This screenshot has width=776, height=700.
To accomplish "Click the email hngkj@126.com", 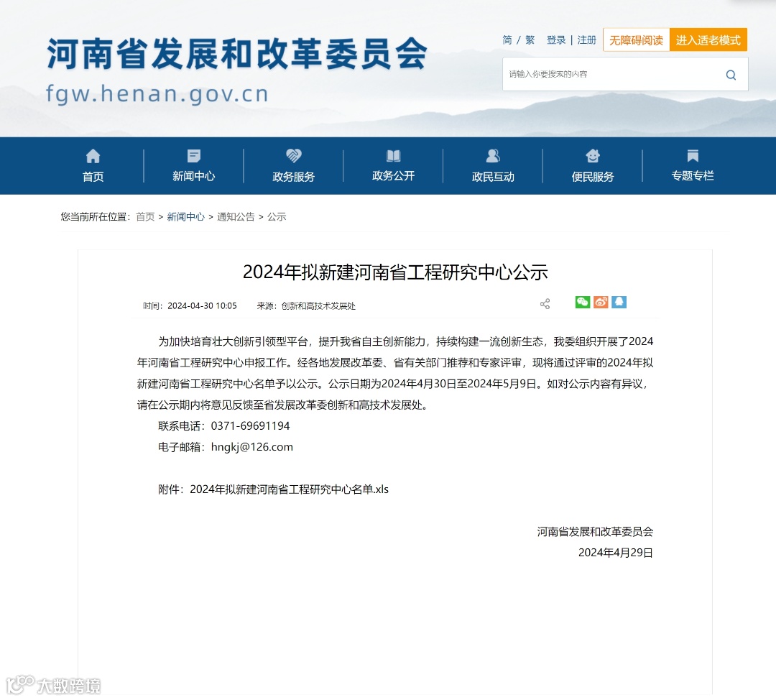I will click(x=252, y=447).
